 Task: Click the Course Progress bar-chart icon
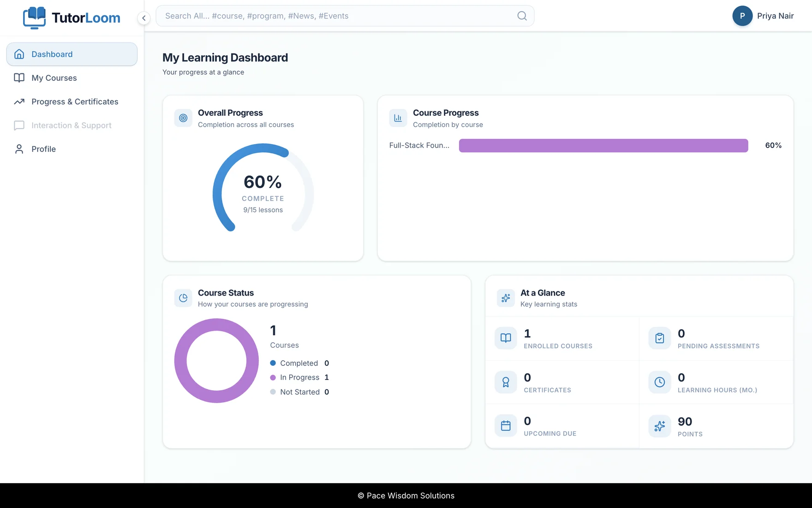pos(398,118)
